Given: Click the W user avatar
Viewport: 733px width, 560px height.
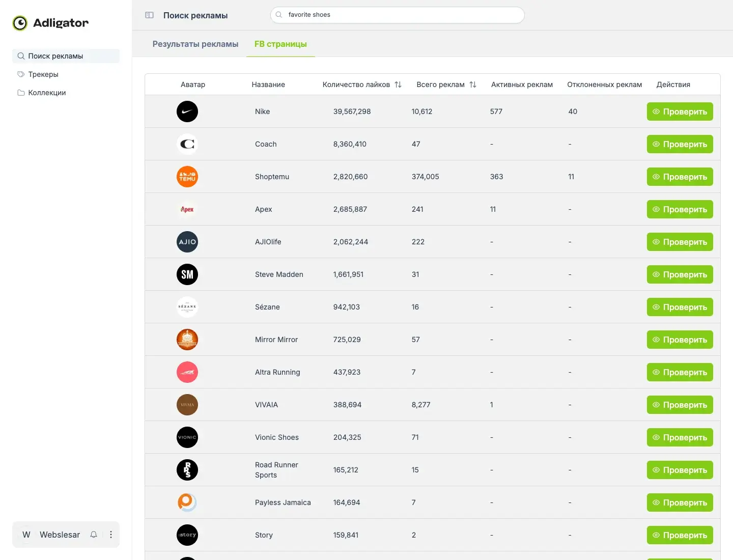Looking at the screenshot, I should pos(26,535).
